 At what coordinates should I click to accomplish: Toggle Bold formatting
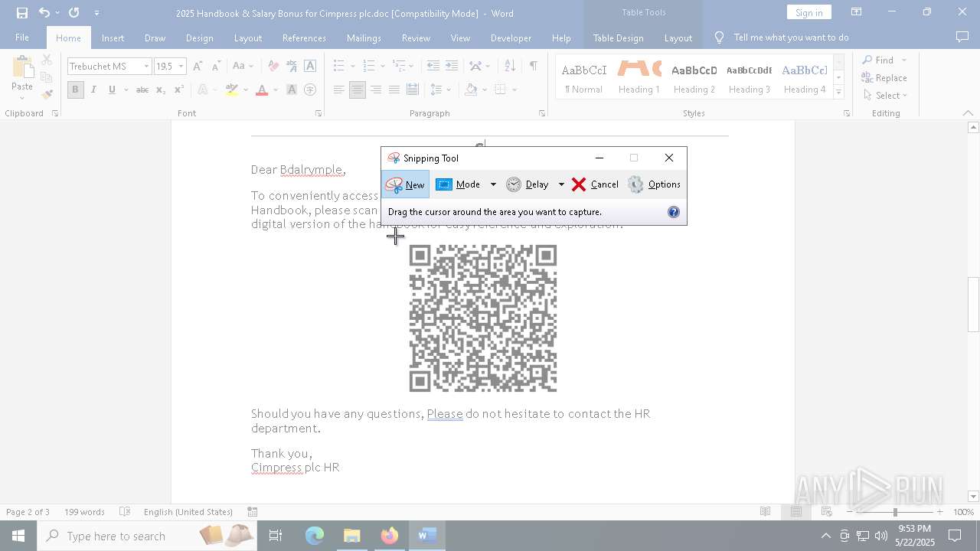[x=75, y=90]
